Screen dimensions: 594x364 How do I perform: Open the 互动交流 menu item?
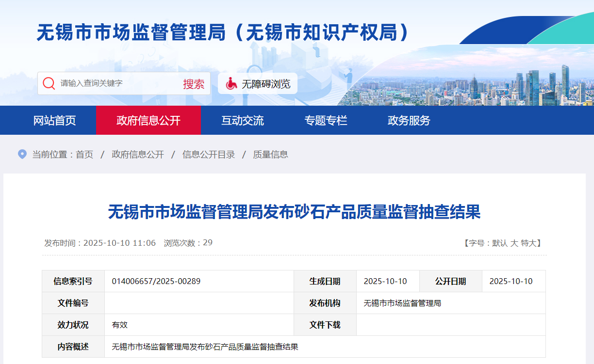click(243, 120)
